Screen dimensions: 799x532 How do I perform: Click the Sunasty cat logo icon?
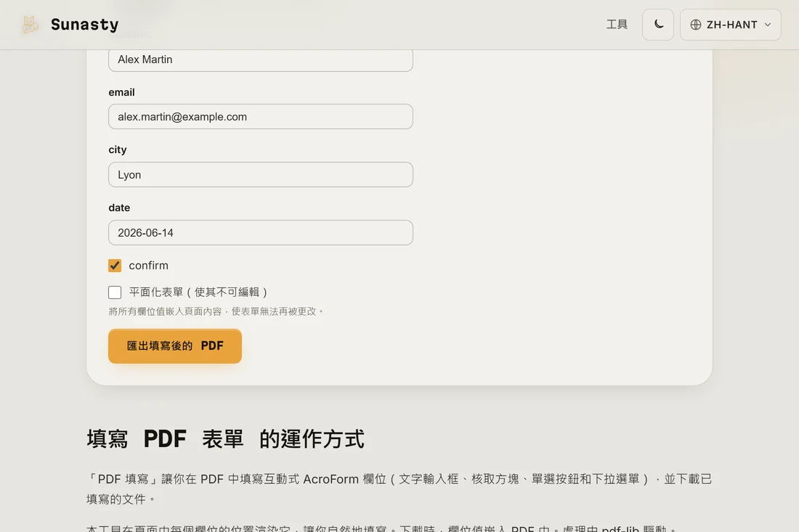[30, 25]
